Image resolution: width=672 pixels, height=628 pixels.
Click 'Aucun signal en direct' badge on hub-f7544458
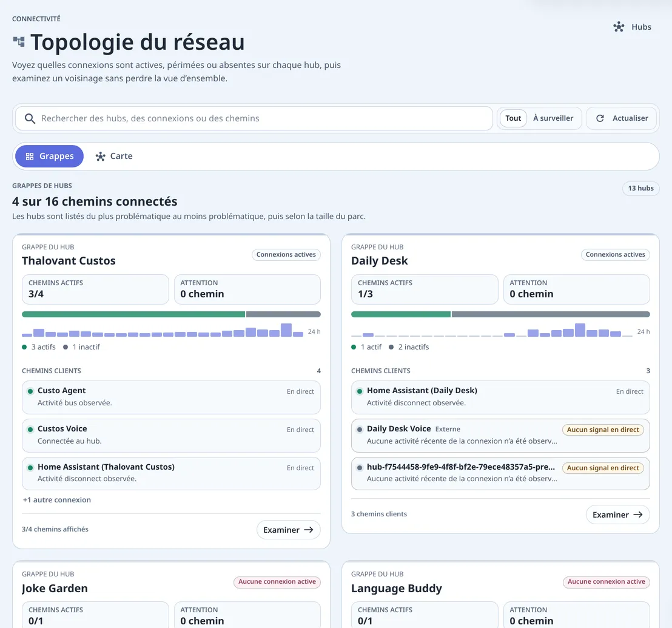coord(603,468)
